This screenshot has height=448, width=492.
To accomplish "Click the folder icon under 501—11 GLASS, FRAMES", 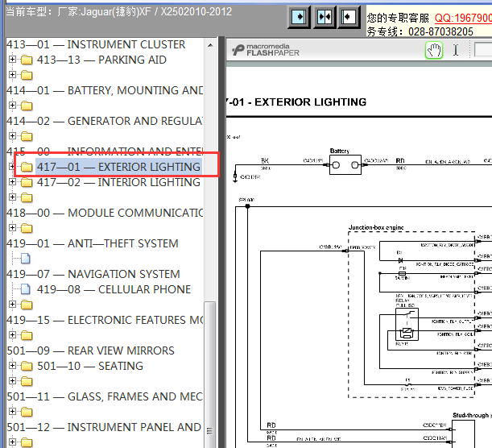I will (x=27, y=412).
